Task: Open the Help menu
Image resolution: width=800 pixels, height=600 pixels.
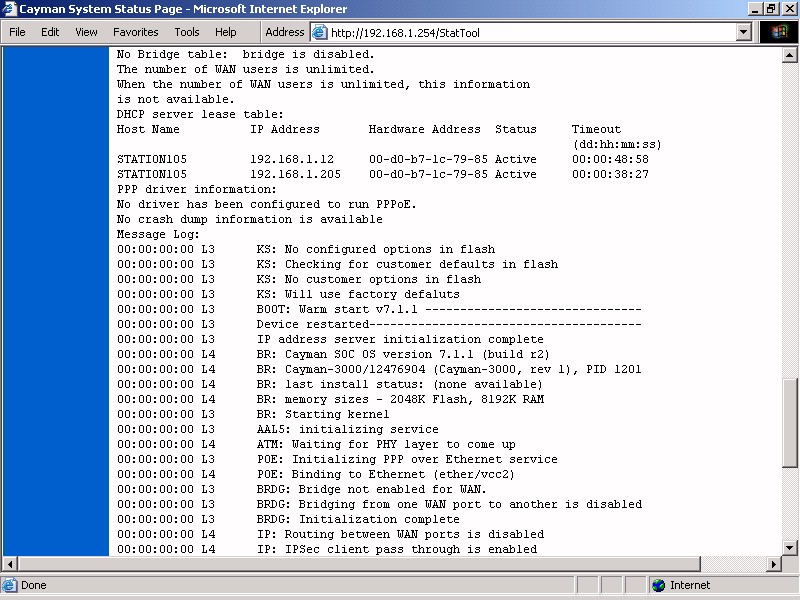Action: (226, 32)
